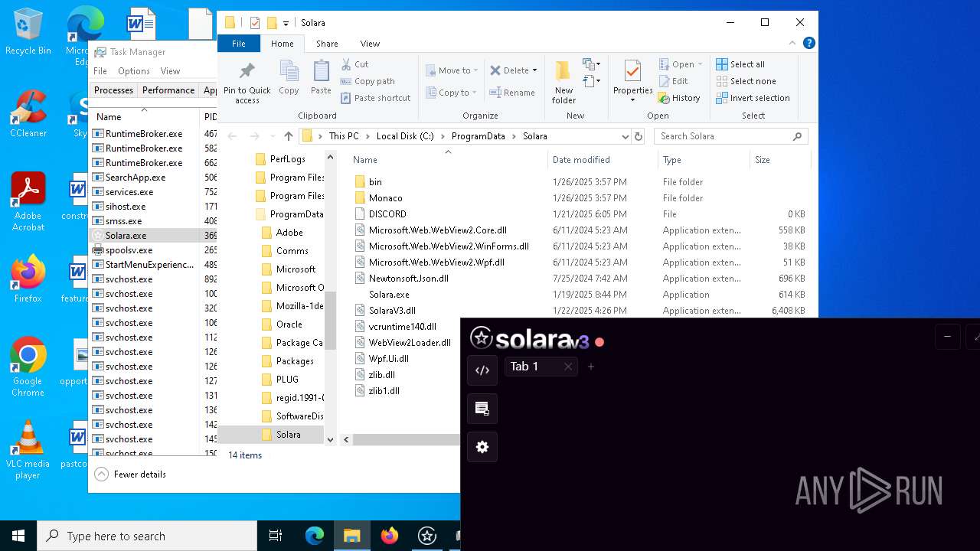The width and height of the screenshot is (980, 551).
Task: Click Rename in Organize group
Action: (512, 93)
